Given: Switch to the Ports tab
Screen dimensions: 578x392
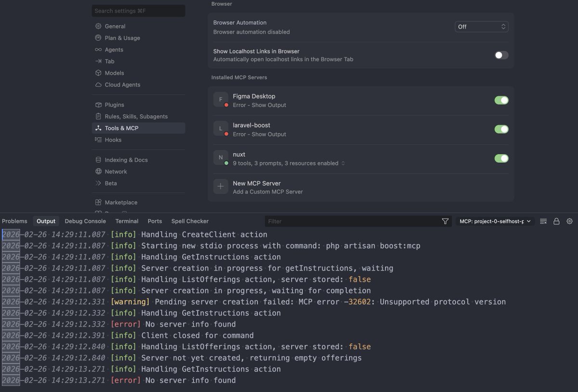Looking at the screenshot, I should tap(155, 221).
